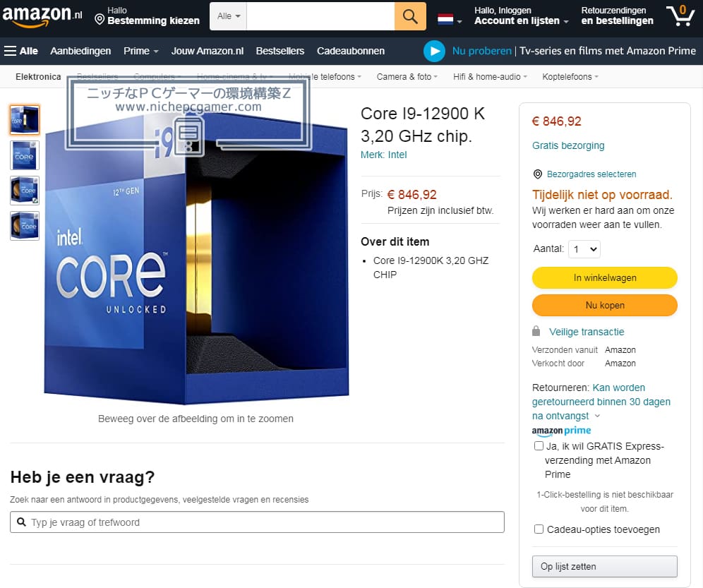Click the orange search magnifier button
The image size is (703, 588).
pyautogui.click(x=410, y=17)
